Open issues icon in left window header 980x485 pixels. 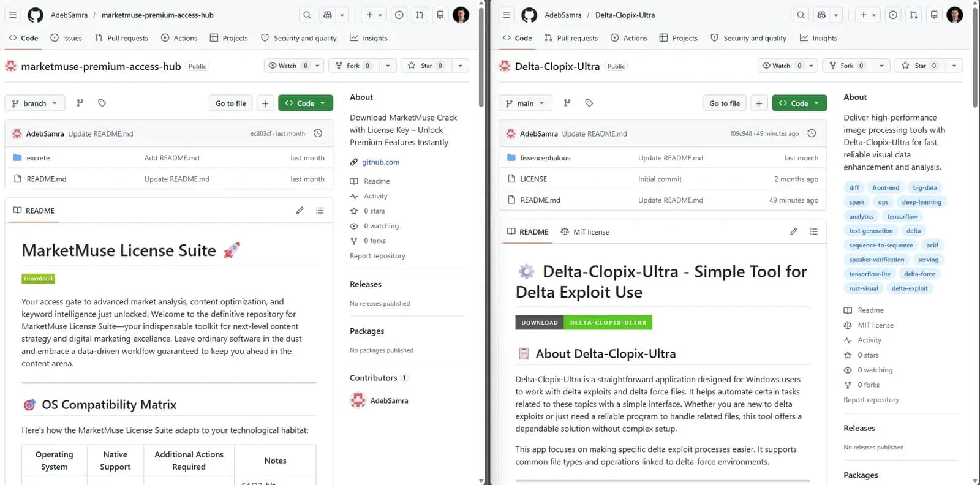[399, 15]
